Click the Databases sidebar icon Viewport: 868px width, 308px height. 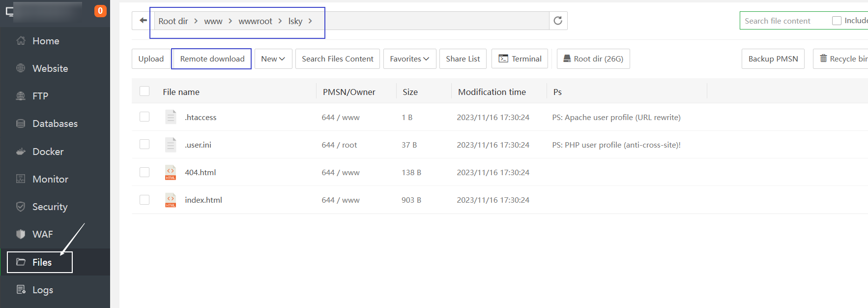click(21, 123)
